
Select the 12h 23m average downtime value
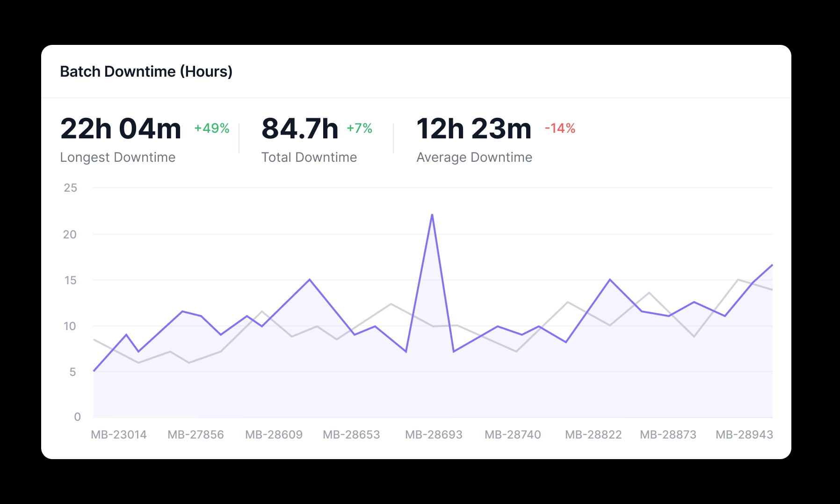474,129
